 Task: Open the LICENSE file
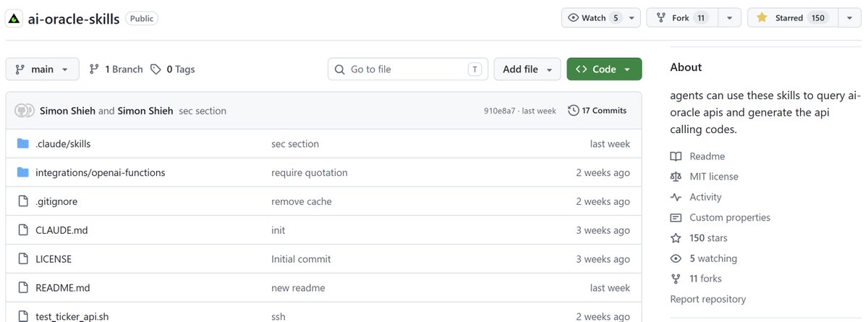[x=54, y=259]
